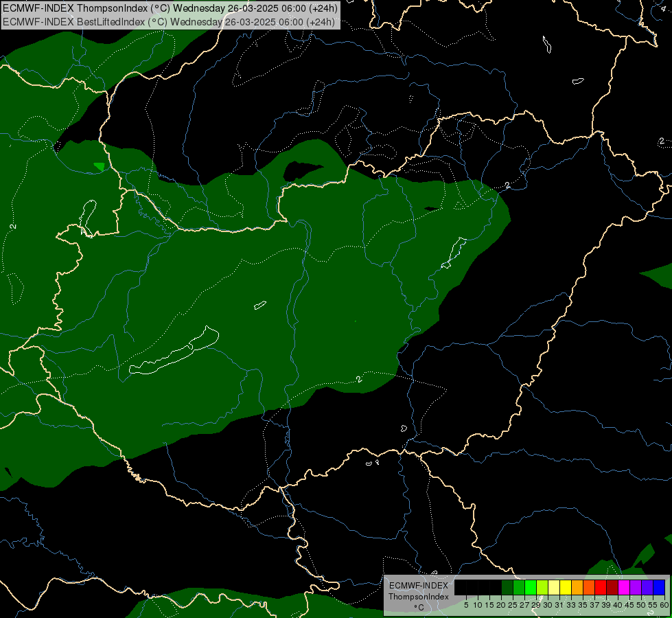Click the ECMWF-INDEX label in legend
Screen dimensions: 672x618
pyautogui.click(x=419, y=586)
